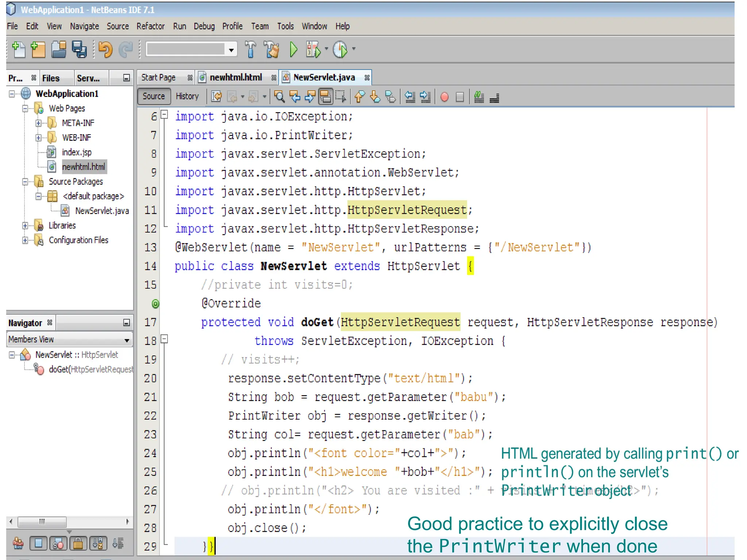The image size is (747, 560).
Task: Click the Clean and Build icon
Action: coord(271,50)
